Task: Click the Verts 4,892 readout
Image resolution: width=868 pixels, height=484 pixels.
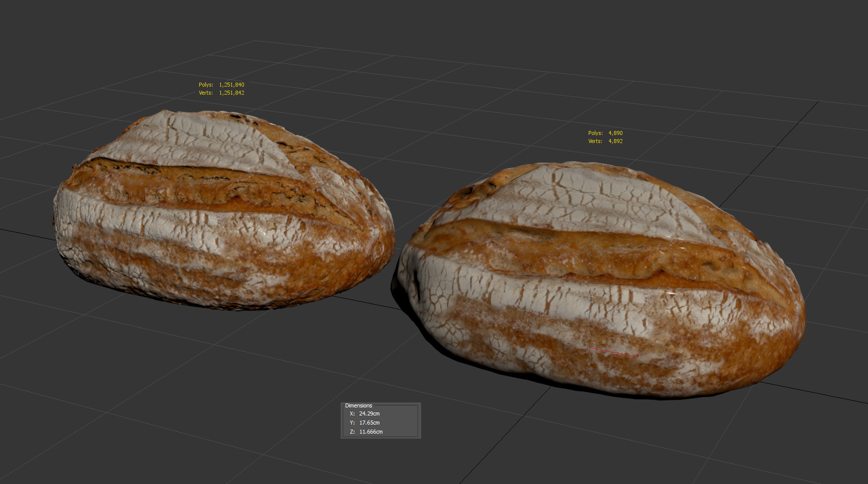Action: tap(605, 141)
